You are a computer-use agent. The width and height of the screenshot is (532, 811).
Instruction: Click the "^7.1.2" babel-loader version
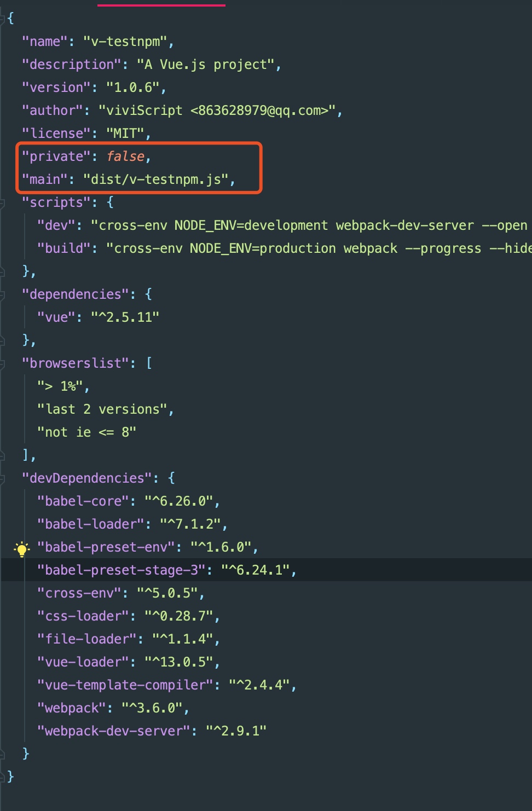[x=190, y=524]
